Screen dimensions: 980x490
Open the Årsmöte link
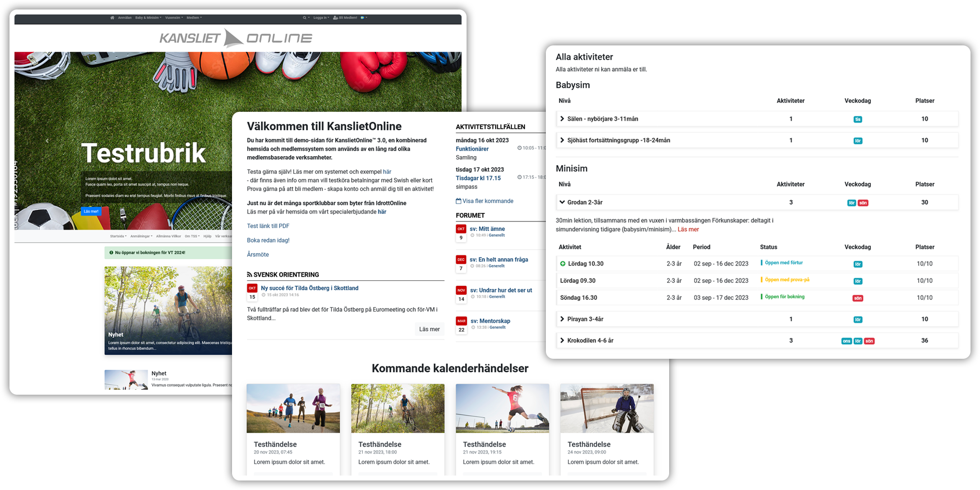click(x=258, y=254)
